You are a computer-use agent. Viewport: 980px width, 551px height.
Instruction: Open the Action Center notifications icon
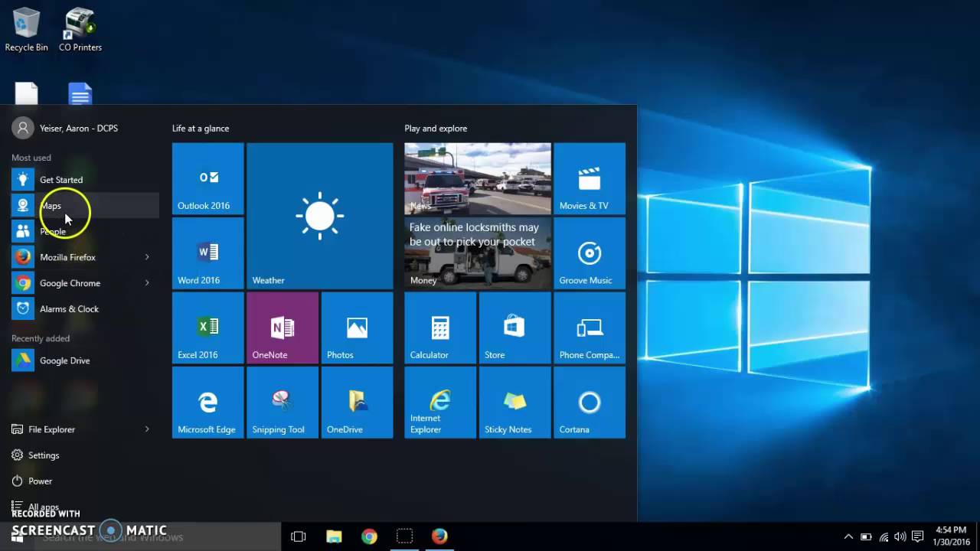tap(918, 536)
